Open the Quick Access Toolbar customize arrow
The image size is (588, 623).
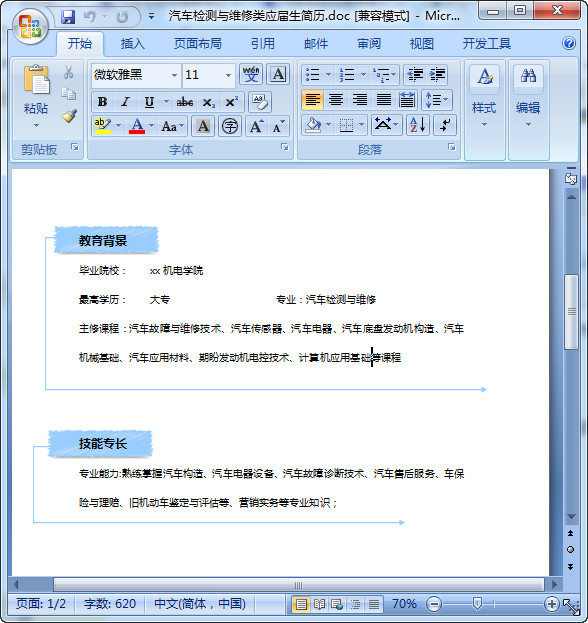click(x=151, y=16)
